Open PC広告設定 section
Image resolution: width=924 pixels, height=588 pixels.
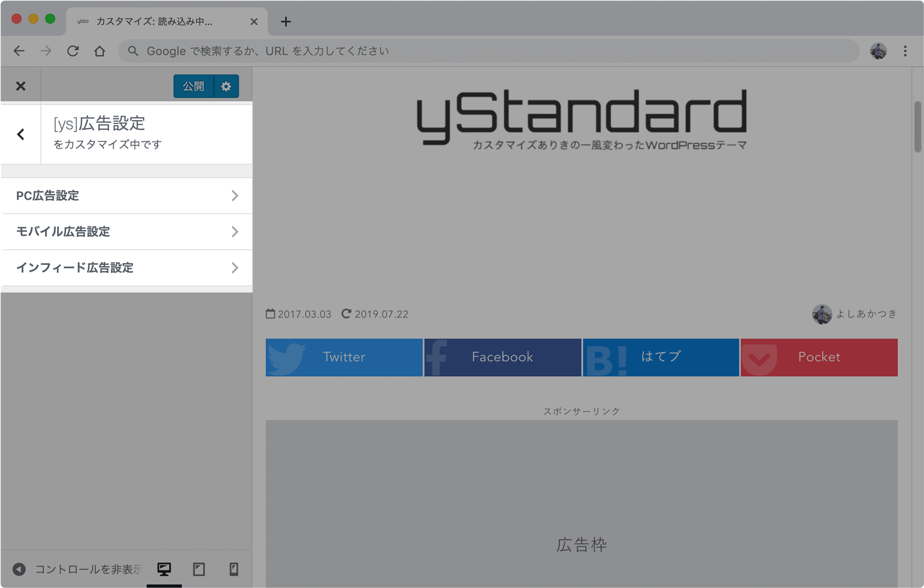(x=126, y=196)
